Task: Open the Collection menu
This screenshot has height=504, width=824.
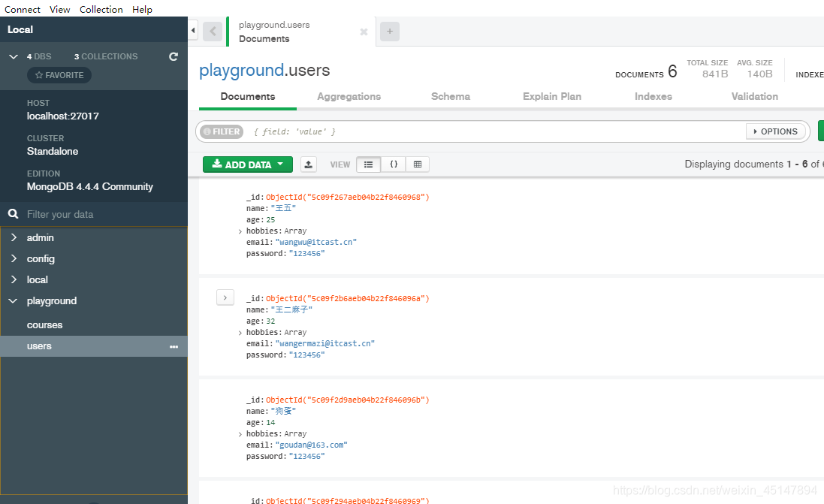Action: (101, 10)
